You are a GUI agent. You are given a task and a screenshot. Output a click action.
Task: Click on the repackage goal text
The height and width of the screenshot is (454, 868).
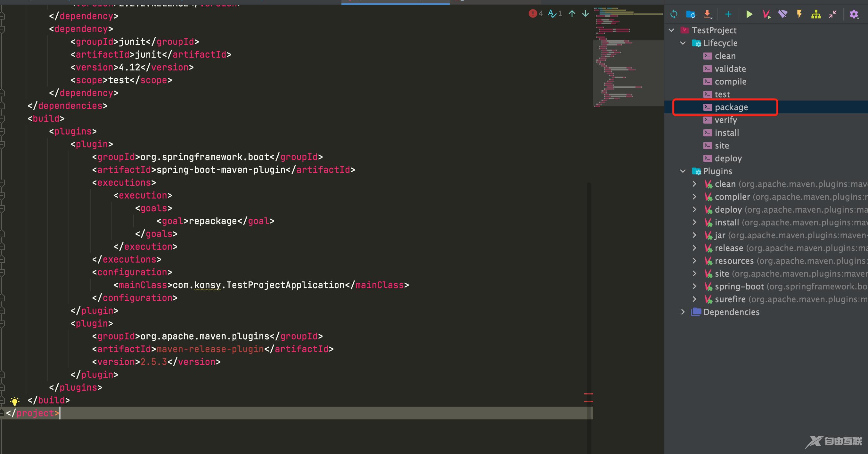213,221
